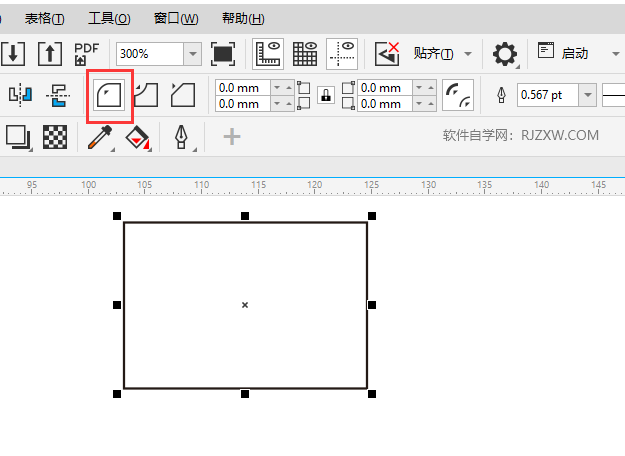This screenshot has height=456, width=625.
Task: Click the rectangle's center X marker
Action: tap(245, 305)
